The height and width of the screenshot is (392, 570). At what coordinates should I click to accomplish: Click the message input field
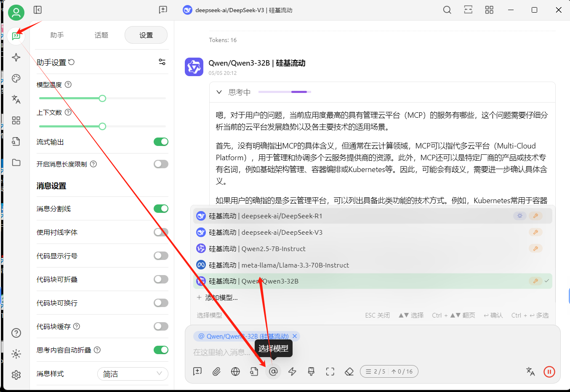373,352
